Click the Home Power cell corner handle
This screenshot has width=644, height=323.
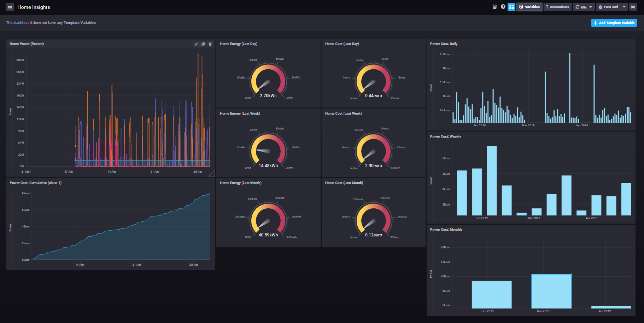pos(212,174)
